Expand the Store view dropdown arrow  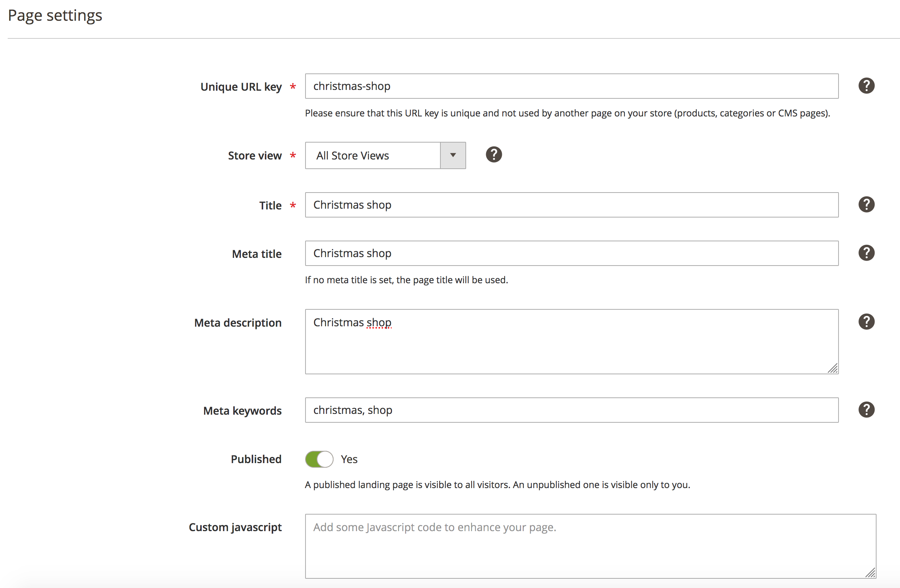[453, 155]
